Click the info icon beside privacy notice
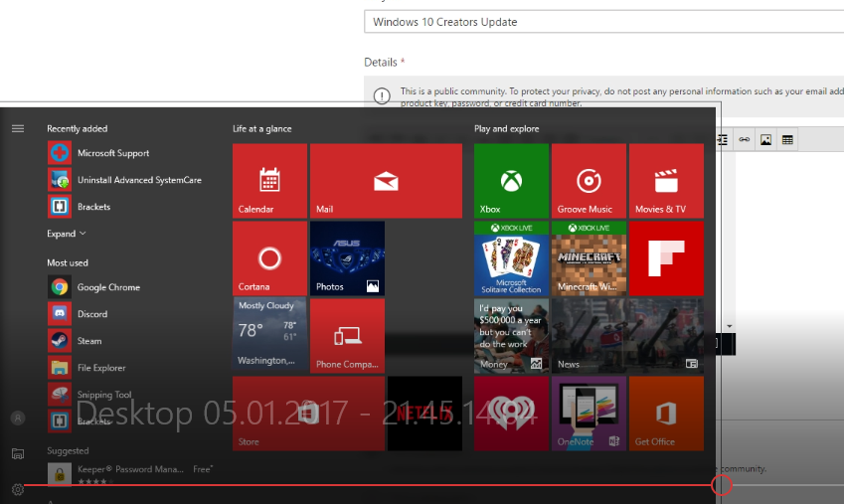 pyautogui.click(x=382, y=96)
